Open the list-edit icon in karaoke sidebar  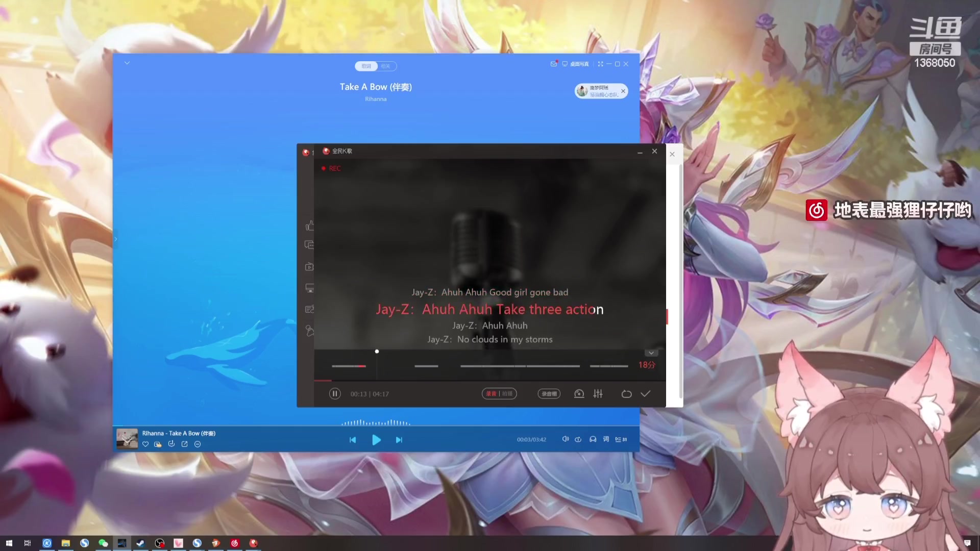pos(309,309)
